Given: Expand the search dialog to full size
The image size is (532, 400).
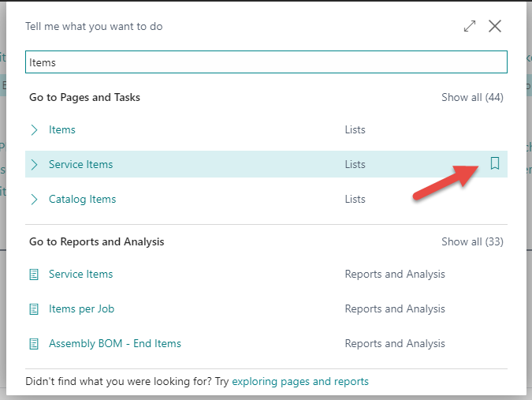Looking at the screenshot, I should point(470,26).
